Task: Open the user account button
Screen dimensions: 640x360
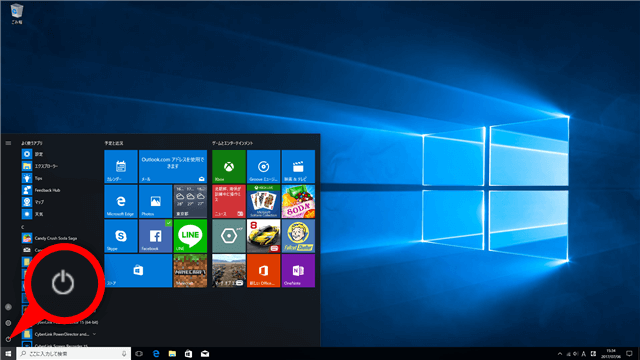Action: point(8,307)
